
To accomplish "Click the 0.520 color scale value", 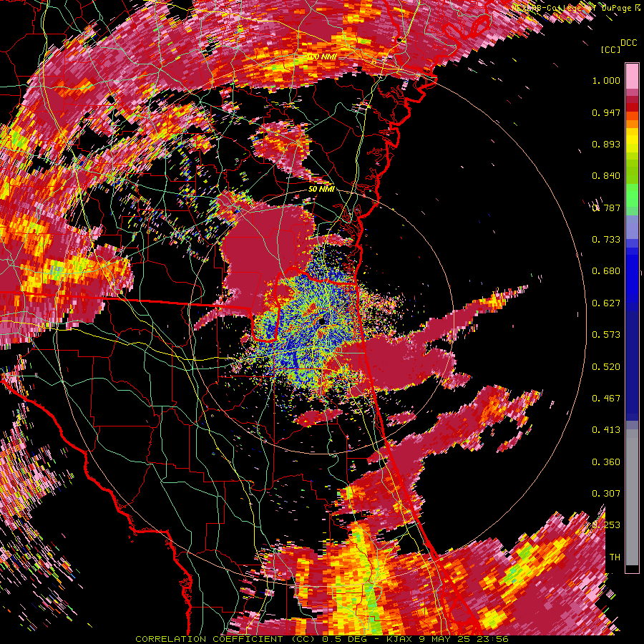I will (x=606, y=367).
